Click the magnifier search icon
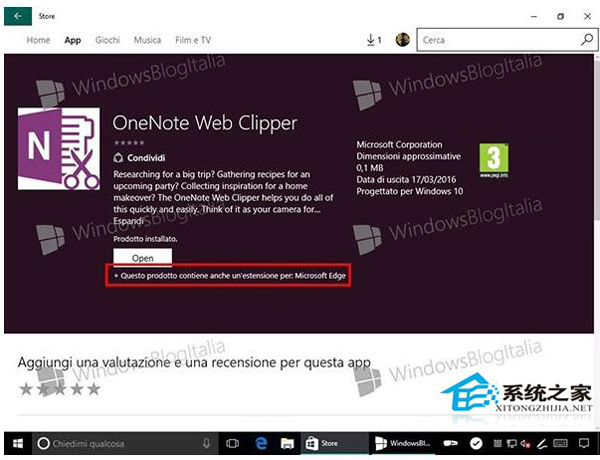Image resolution: width=600 pixels, height=460 pixels. [587, 40]
